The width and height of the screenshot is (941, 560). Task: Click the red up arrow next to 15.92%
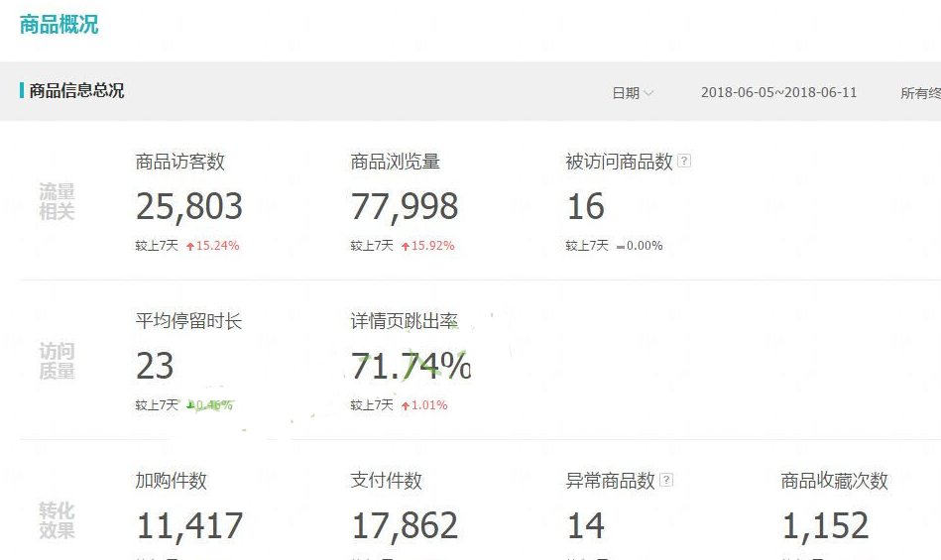pyautogui.click(x=406, y=246)
